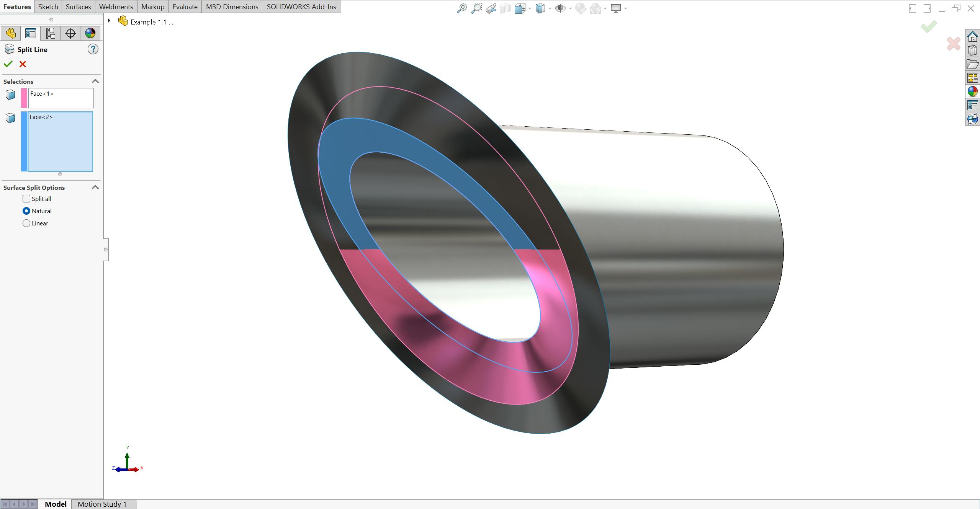Expand the Surface Split Options section
Screen dimensions: 980x509
point(95,187)
